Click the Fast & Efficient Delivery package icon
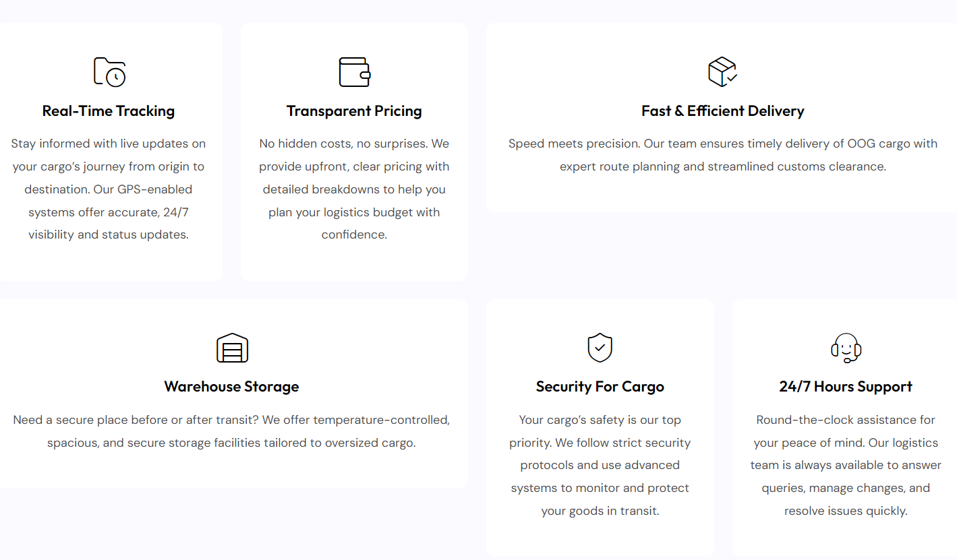This screenshot has width=957, height=560. (722, 71)
